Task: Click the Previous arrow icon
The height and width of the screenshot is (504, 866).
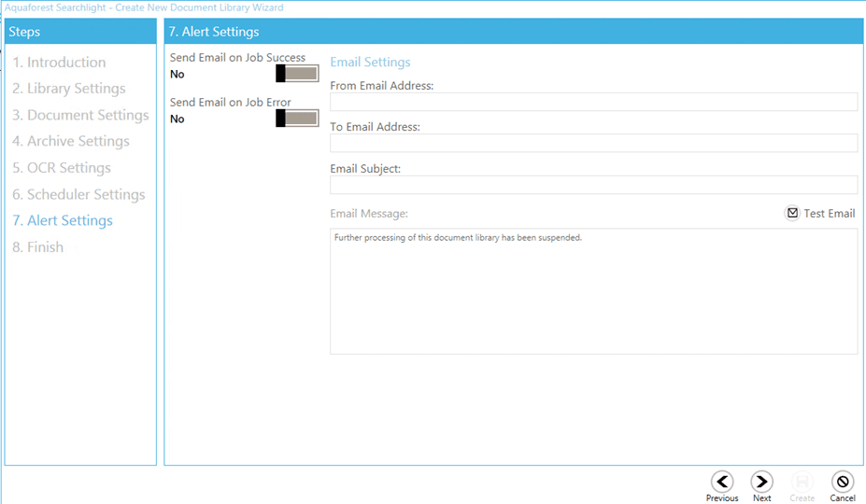Action: coord(722,482)
